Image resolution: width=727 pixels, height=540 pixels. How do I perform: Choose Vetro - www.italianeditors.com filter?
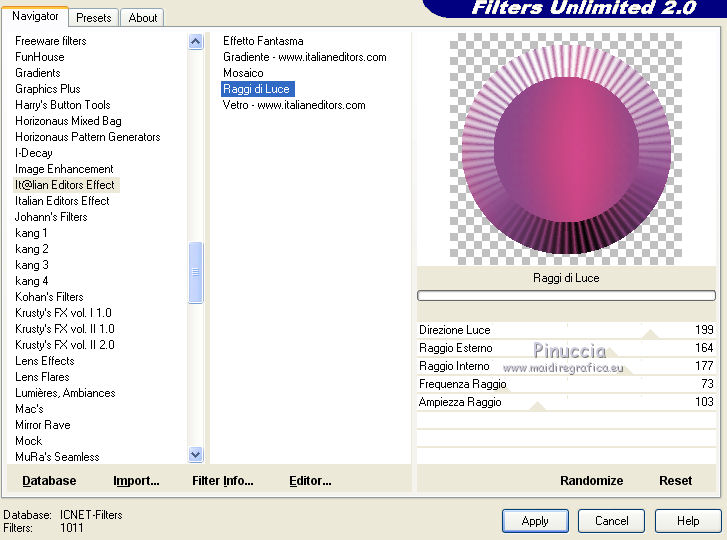294,105
